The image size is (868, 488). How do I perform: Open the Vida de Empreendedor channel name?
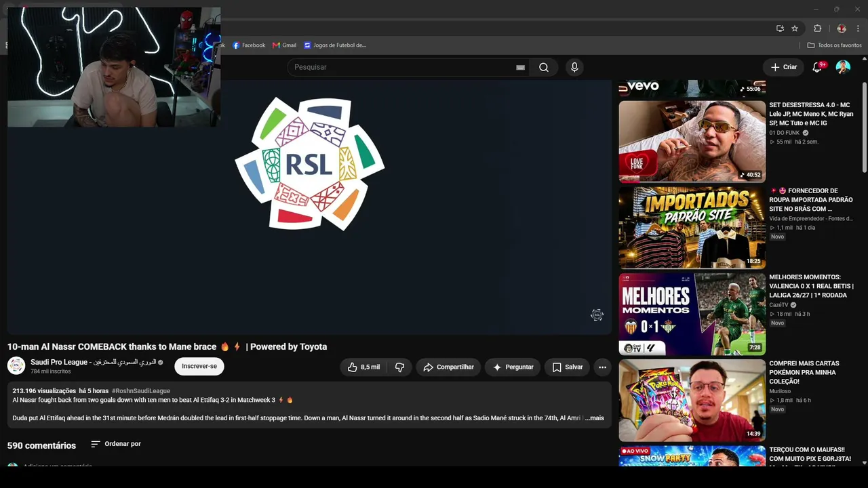point(811,219)
